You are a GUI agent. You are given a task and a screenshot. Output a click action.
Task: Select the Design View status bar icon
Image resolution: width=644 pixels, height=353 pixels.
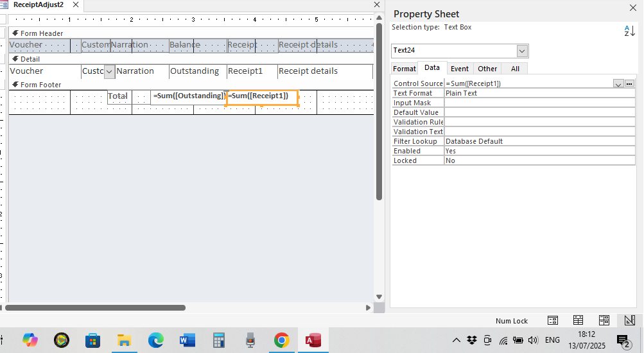629,320
